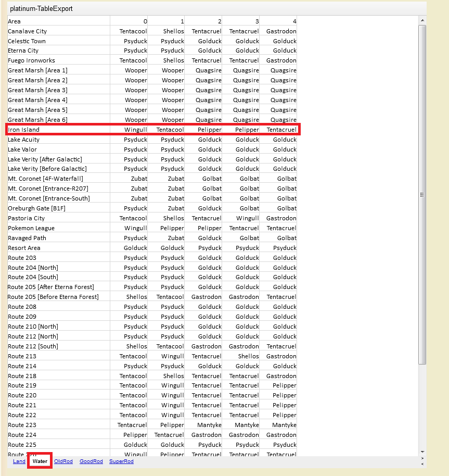Select Route 205 [After Eterna Forest] cell
The height and width of the screenshot is (476, 449).
[58, 287]
